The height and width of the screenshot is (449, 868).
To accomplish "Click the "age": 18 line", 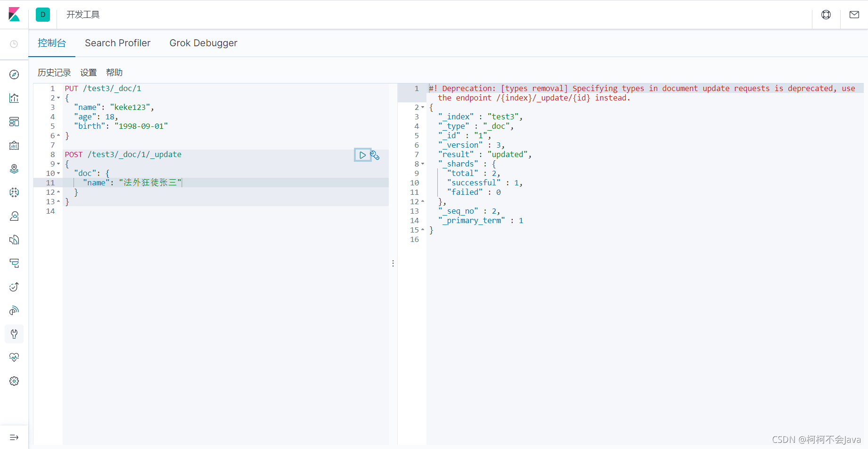I will coord(96,116).
